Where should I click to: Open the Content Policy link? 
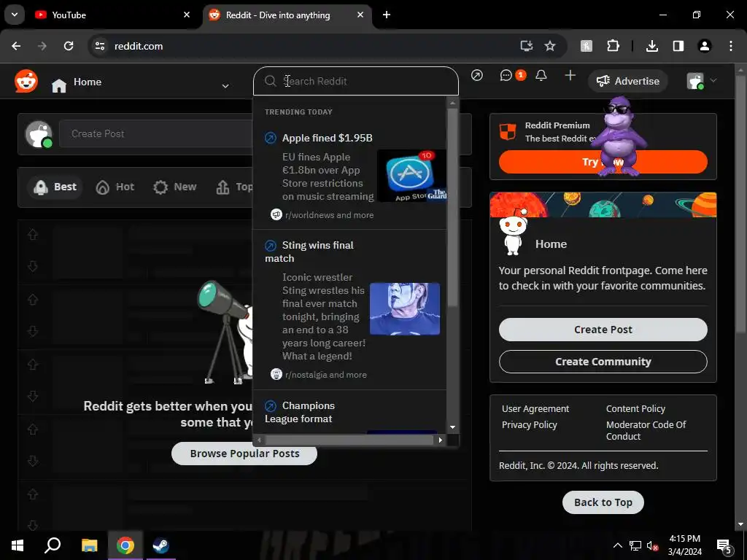635,408
